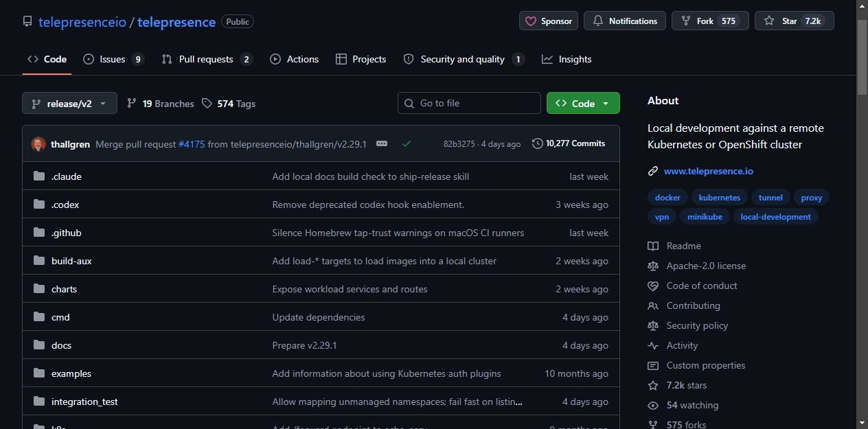Open commit hash 82b3275
Image resolution: width=868 pixels, height=429 pixels.
tap(459, 144)
